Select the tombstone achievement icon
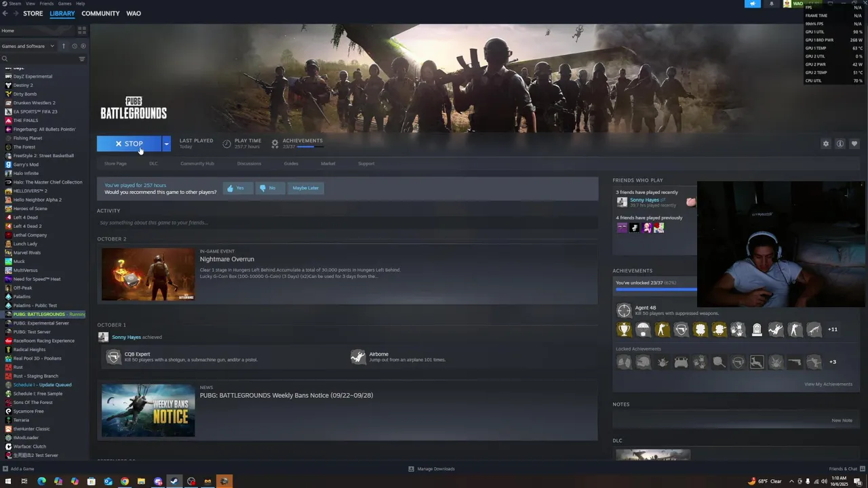 click(x=757, y=329)
